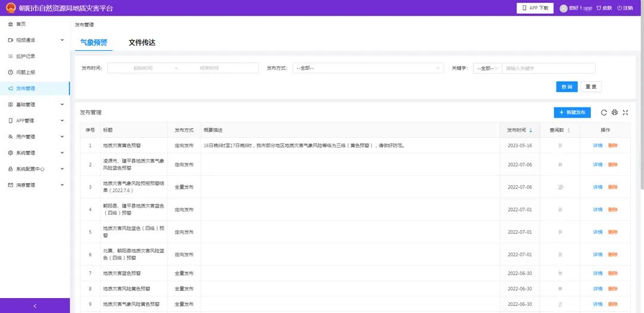644x313 pixels.
Task: Click title 凌源市、建平县地质灾害气象风险蓝色预警
Action: [134, 165]
